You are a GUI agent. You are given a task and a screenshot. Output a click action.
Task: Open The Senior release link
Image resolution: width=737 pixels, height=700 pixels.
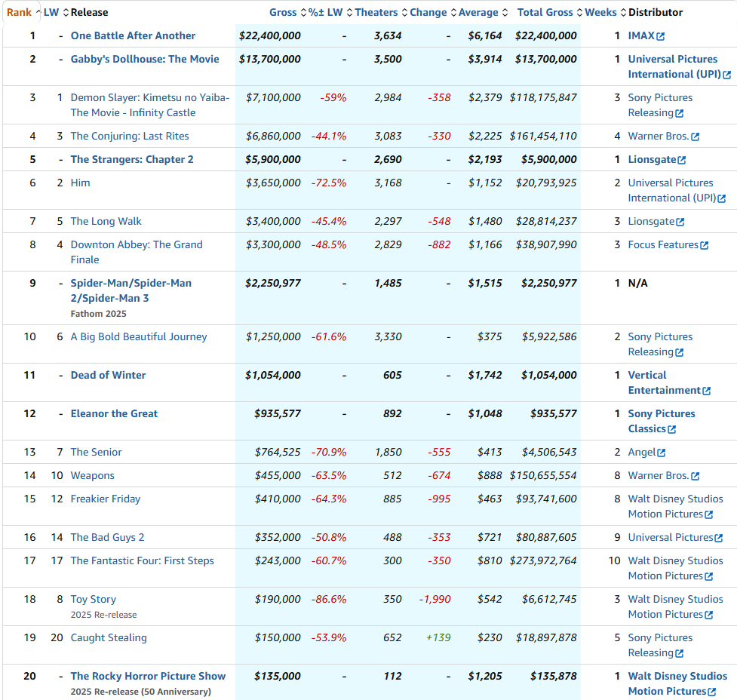click(x=97, y=453)
